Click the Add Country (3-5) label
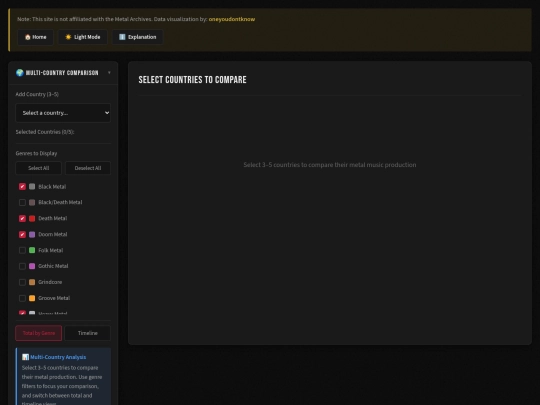The width and height of the screenshot is (540, 405). [x=37, y=94]
